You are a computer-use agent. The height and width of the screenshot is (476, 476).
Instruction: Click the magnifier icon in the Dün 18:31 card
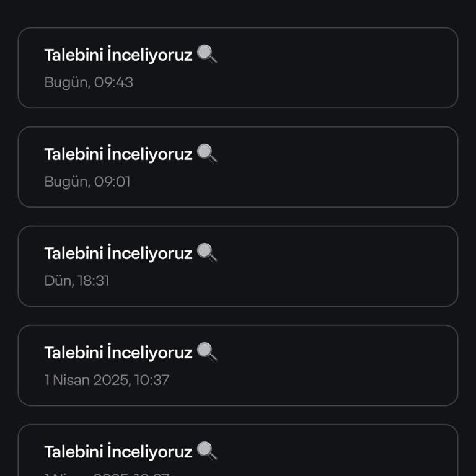207,253
